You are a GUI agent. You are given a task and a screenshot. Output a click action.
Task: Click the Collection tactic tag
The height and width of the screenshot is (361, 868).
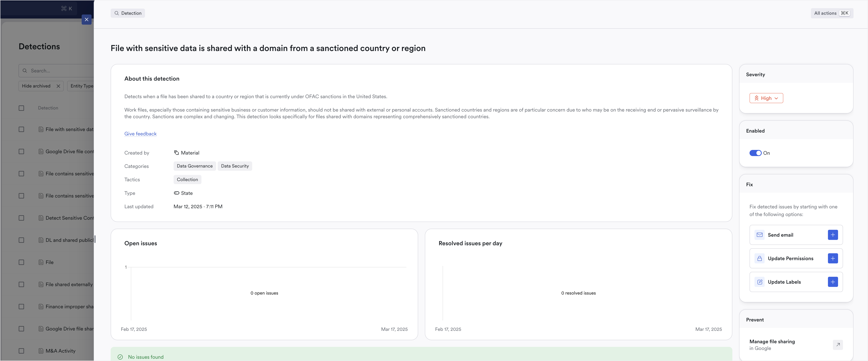187,180
